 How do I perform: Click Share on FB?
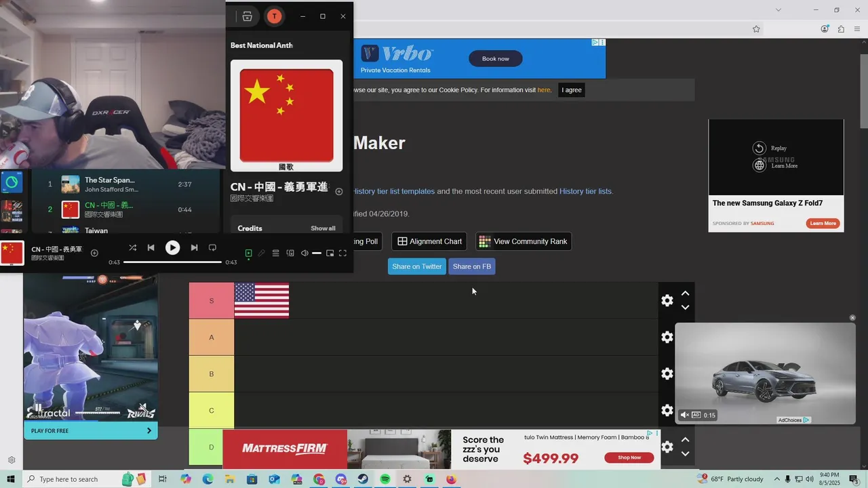pos(472,266)
